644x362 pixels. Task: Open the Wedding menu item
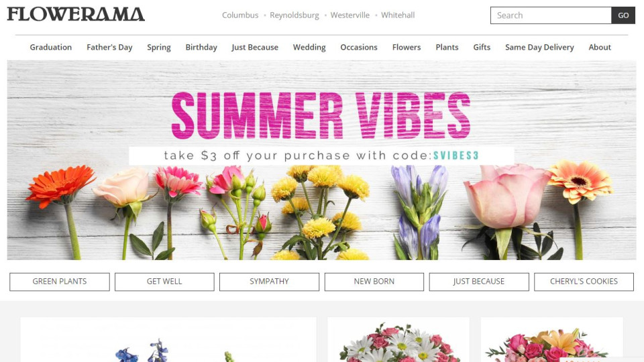(309, 47)
